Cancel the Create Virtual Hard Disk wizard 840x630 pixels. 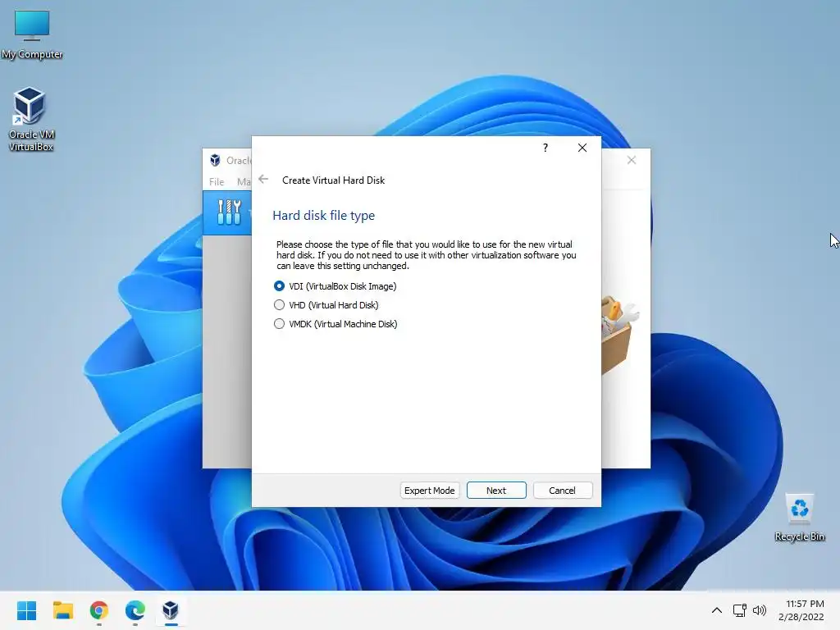(562, 491)
